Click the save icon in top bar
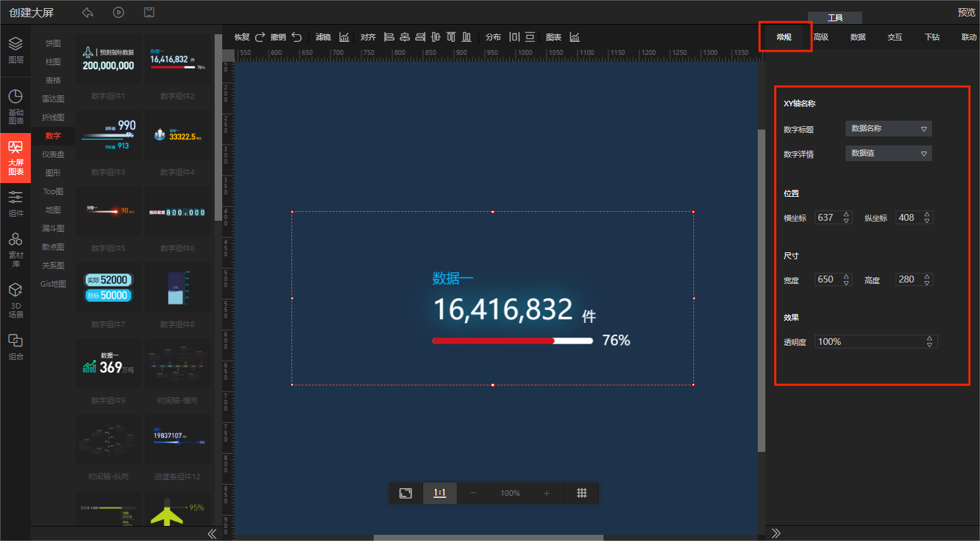This screenshot has width=980, height=541. pyautogui.click(x=149, y=12)
